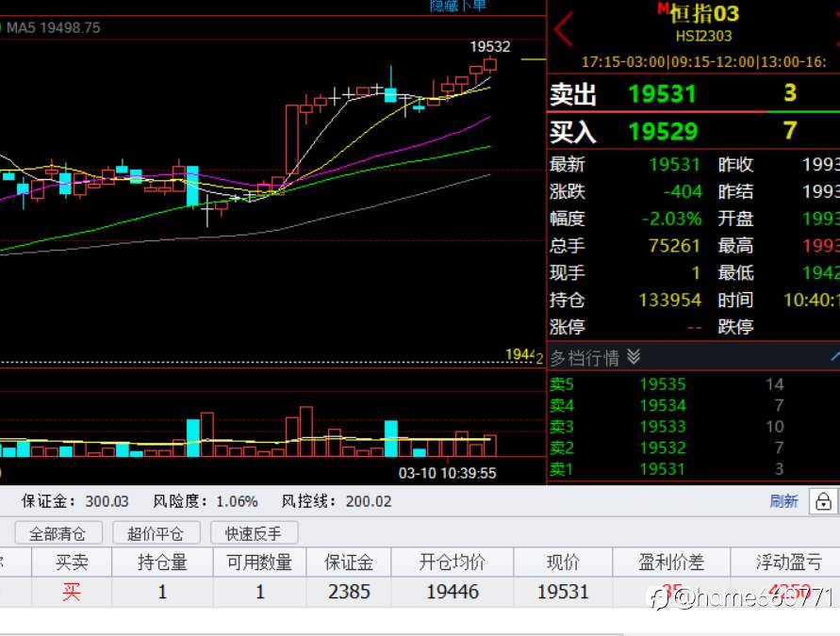Viewport: 840px width, 636px height.
Task: Select the 卖出 price 19531 row
Action: (x=693, y=93)
